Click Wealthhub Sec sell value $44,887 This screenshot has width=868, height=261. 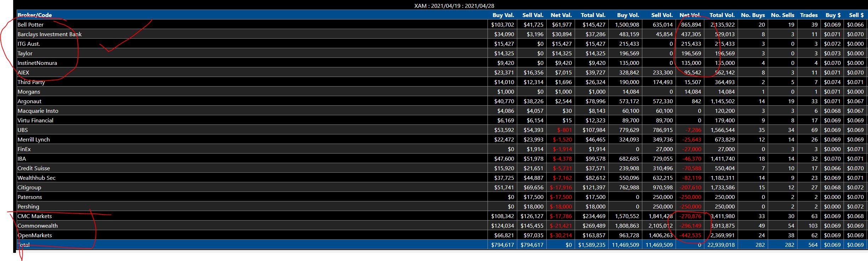pos(534,178)
